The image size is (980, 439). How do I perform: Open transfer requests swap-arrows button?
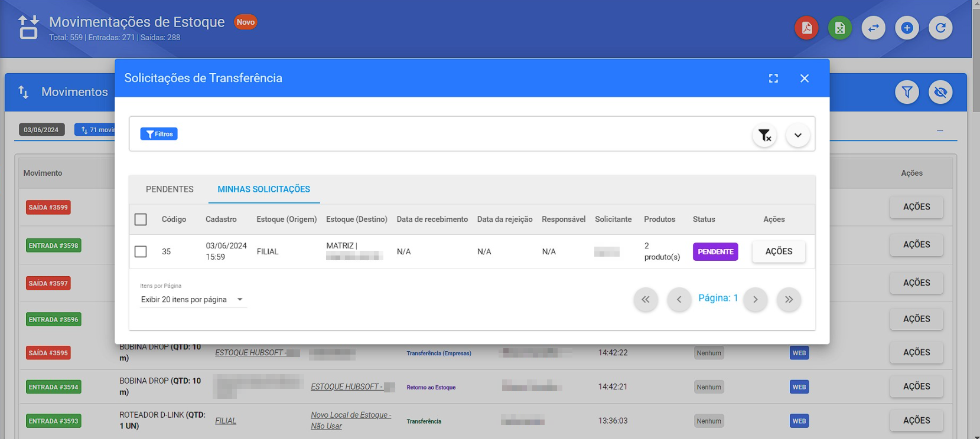874,28
